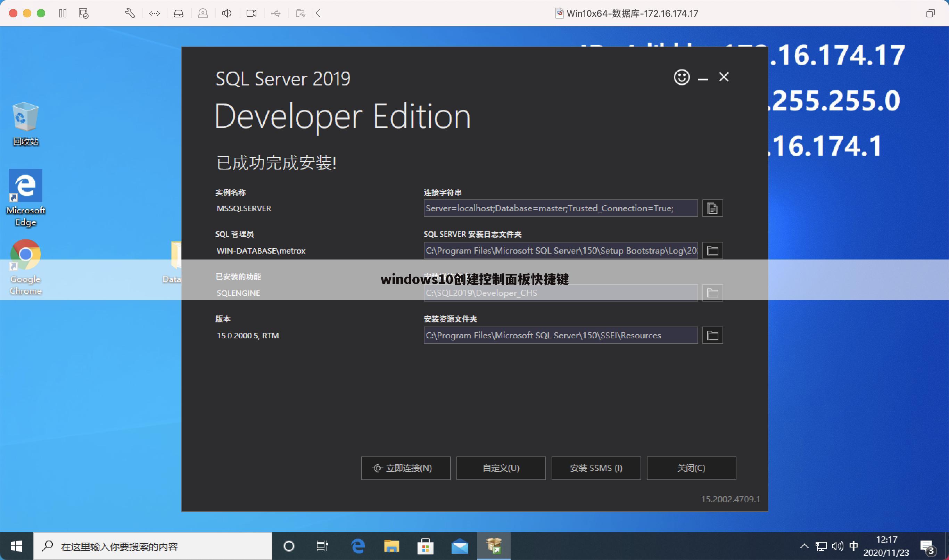
Task: Click the connection string text field
Action: click(561, 208)
